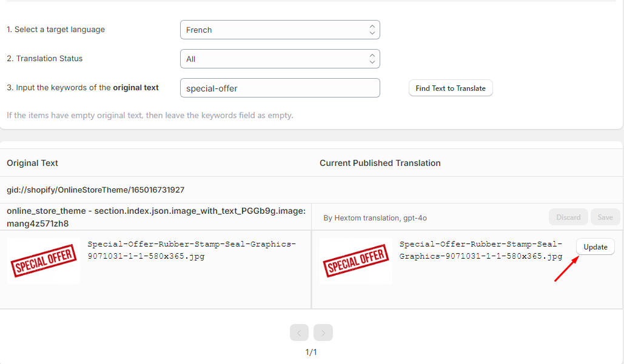The width and height of the screenshot is (624, 364).
Task: Select the original Special Offer stamp thumbnail
Action: point(44,260)
